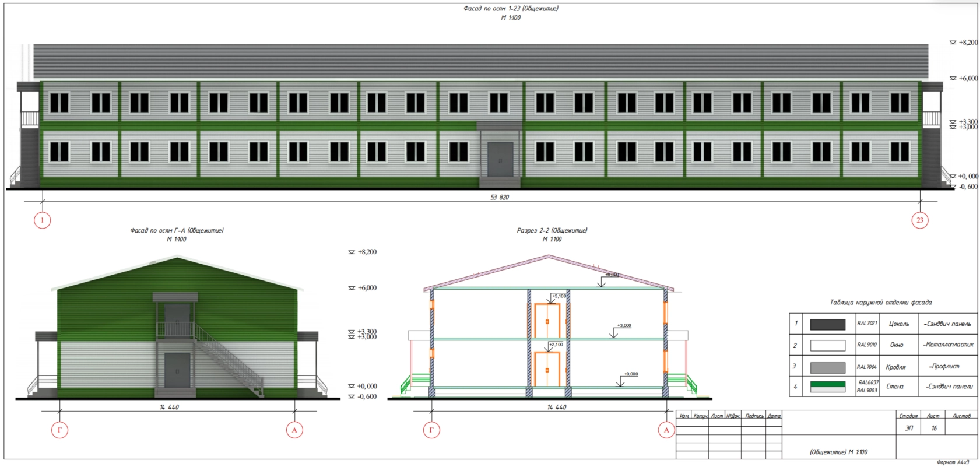This screenshot has width=980, height=467.
Task: Click the axis marker circle labeled 23
Action: tap(919, 220)
